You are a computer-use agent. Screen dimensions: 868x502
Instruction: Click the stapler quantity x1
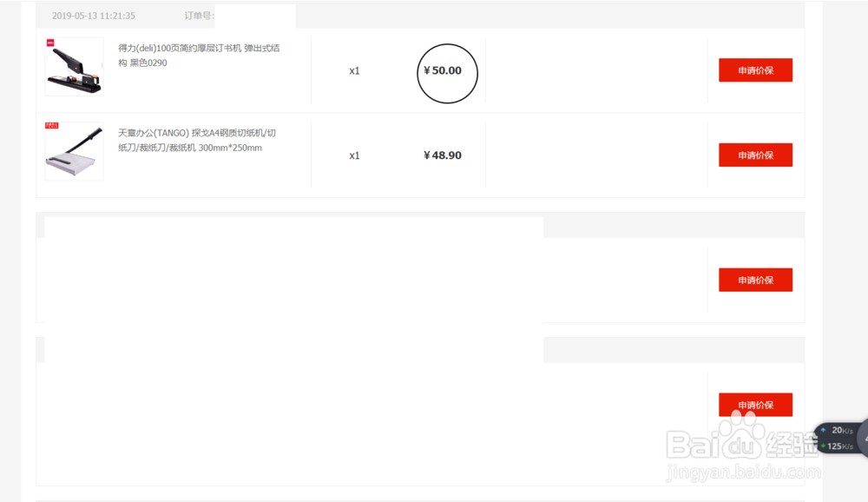354,71
